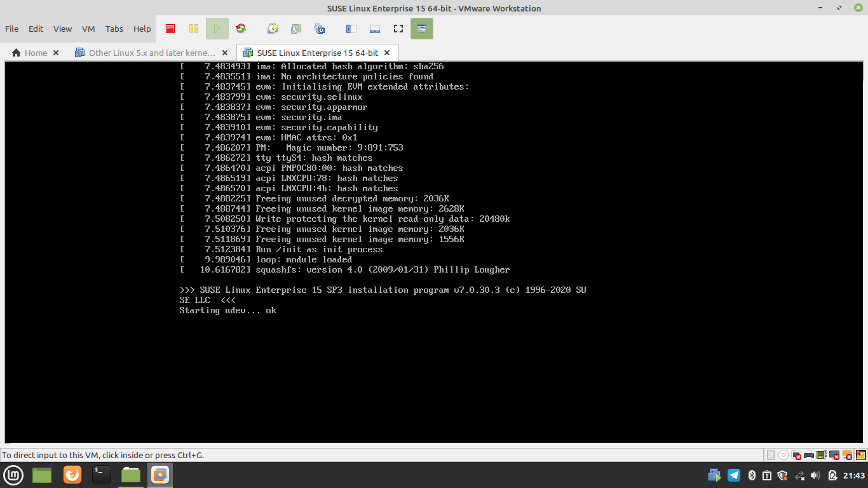868x488 pixels.
Task: Suspend the VM using yellow pause icon
Action: [x=194, y=29]
